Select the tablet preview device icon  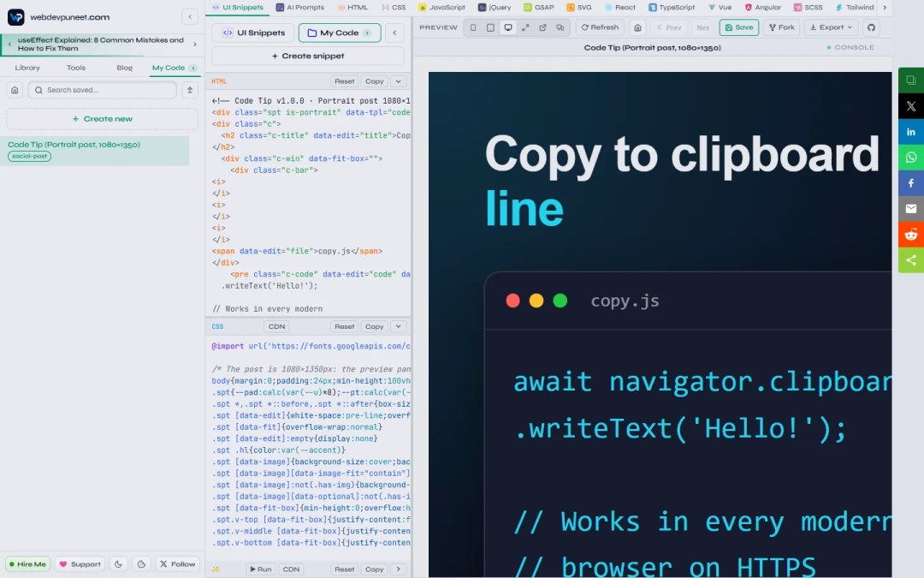tap(490, 27)
